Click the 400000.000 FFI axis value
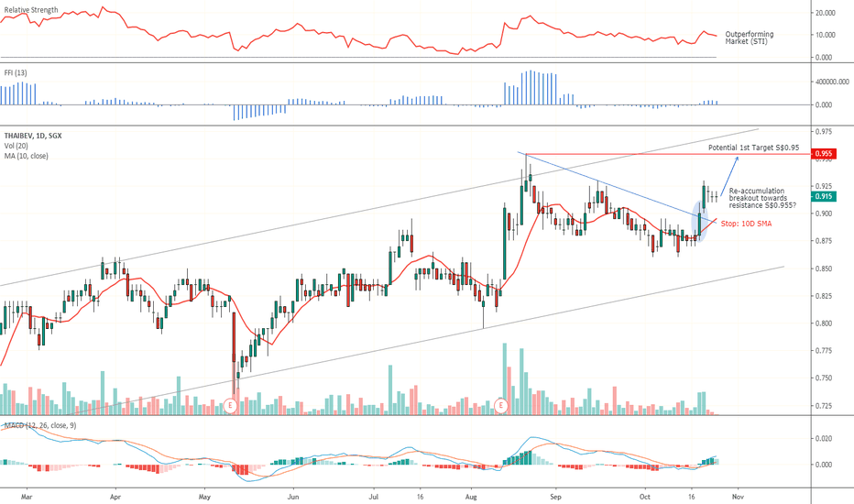The image size is (854, 504). [832, 82]
